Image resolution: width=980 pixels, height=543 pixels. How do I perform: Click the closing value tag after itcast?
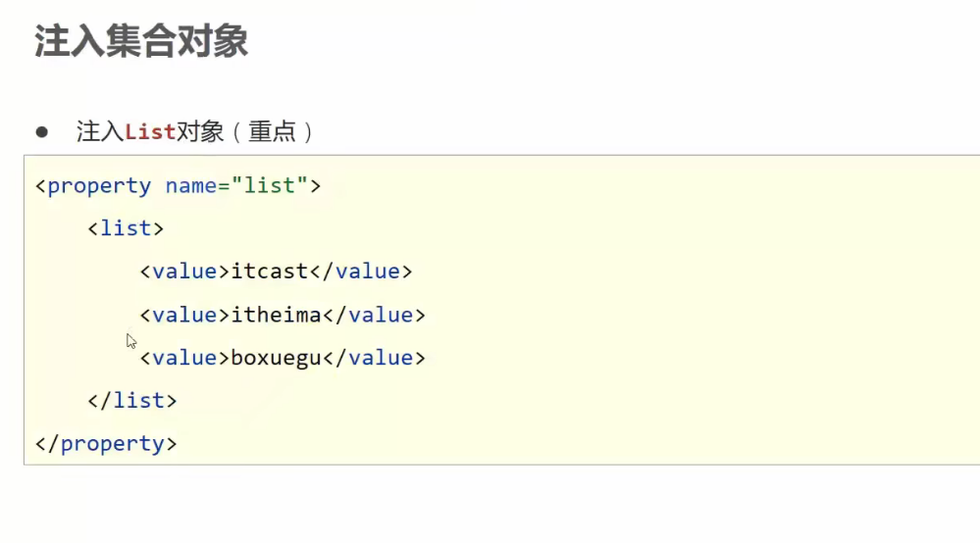point(367,271)
